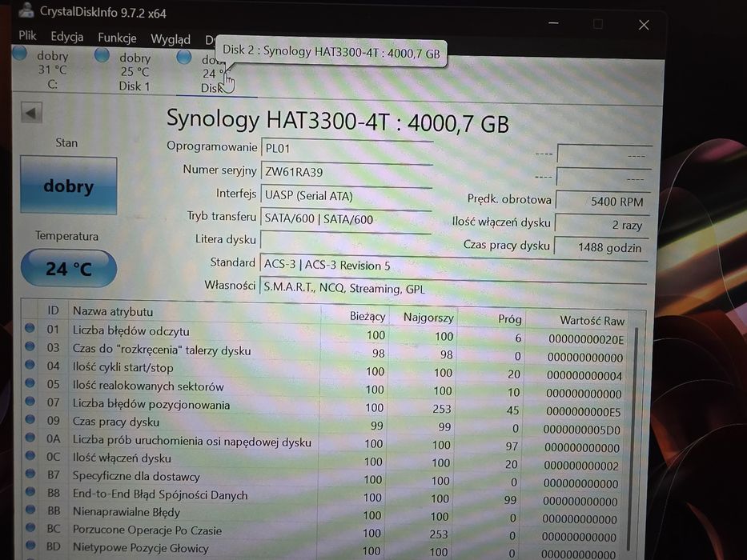Image resolution: width=747 pixels, height=560 pixels.
Task: Click the 24 °C temperature button
Action: coord(69,269)
